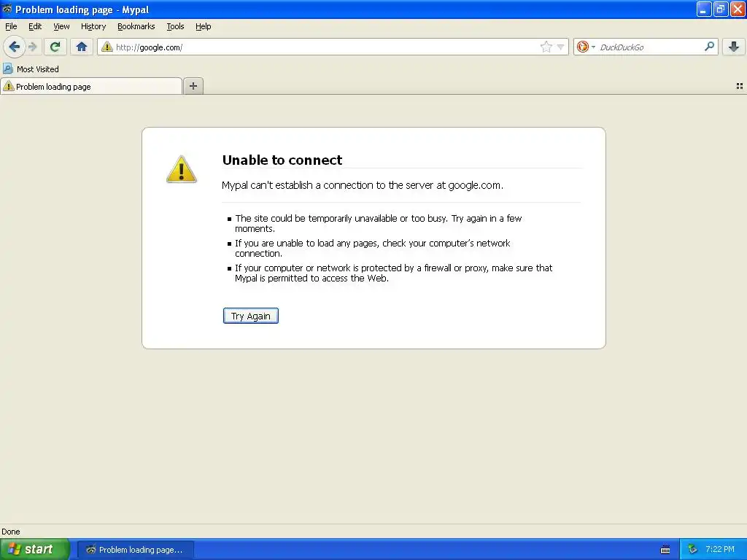Restore down the Mypal window
The width and height of the screenshot is (747, 560).
[721, 9]
